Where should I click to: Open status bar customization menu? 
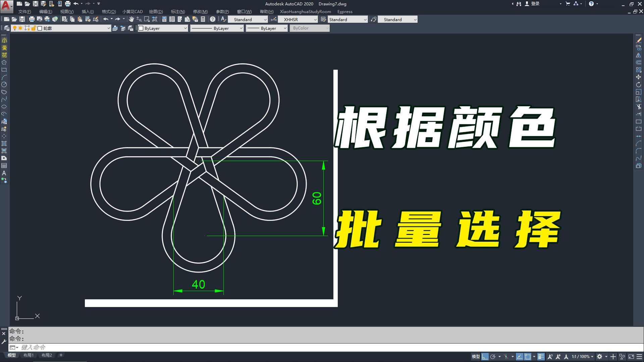tap(639, 357)
